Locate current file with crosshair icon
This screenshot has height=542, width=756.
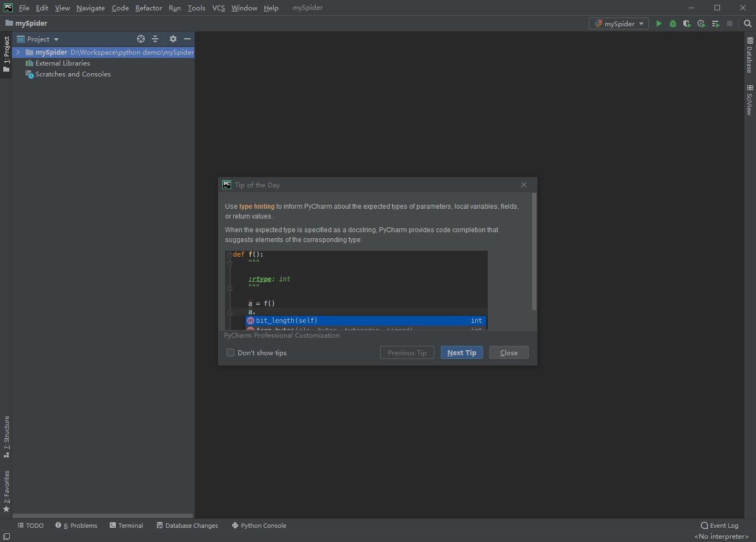tap(141, 39)
